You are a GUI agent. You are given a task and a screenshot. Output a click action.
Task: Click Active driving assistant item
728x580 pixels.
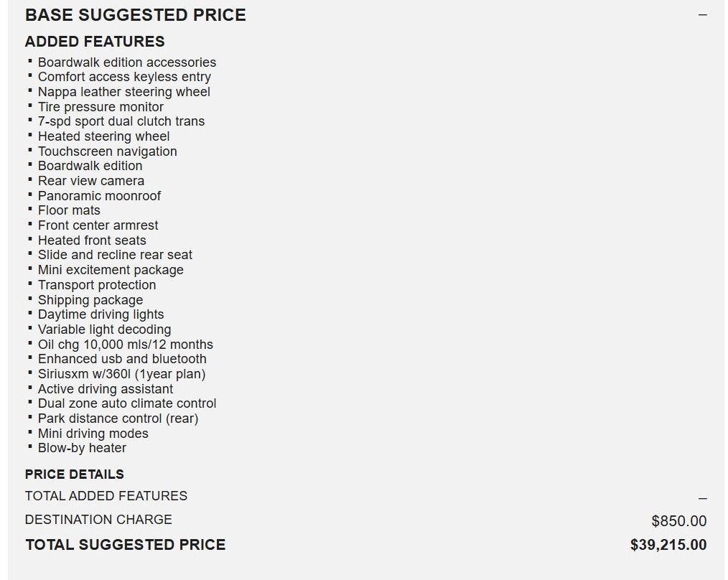tap(106, 388)
